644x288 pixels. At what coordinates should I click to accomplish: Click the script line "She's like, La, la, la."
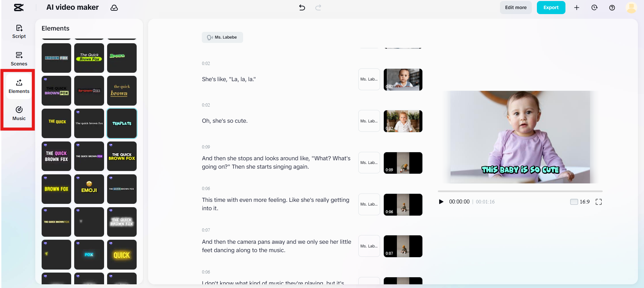[229, 79]
